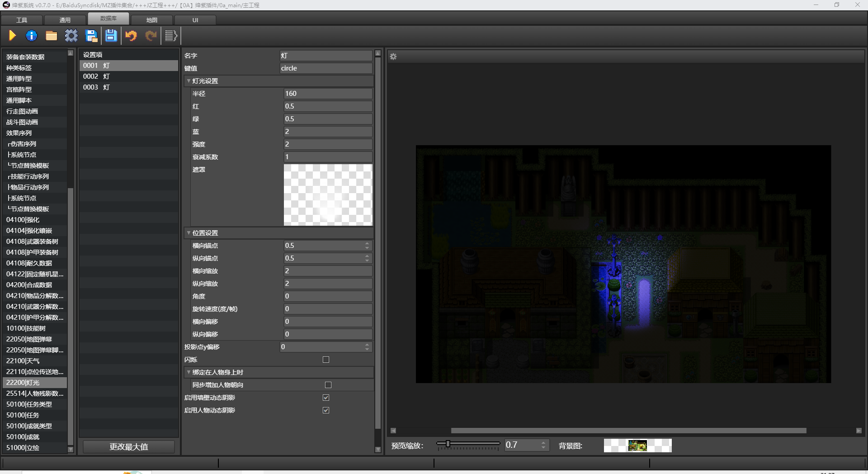Uncheck 启用人物动态阴影 checkbox
868x474 pixels.
coord(326,410)
